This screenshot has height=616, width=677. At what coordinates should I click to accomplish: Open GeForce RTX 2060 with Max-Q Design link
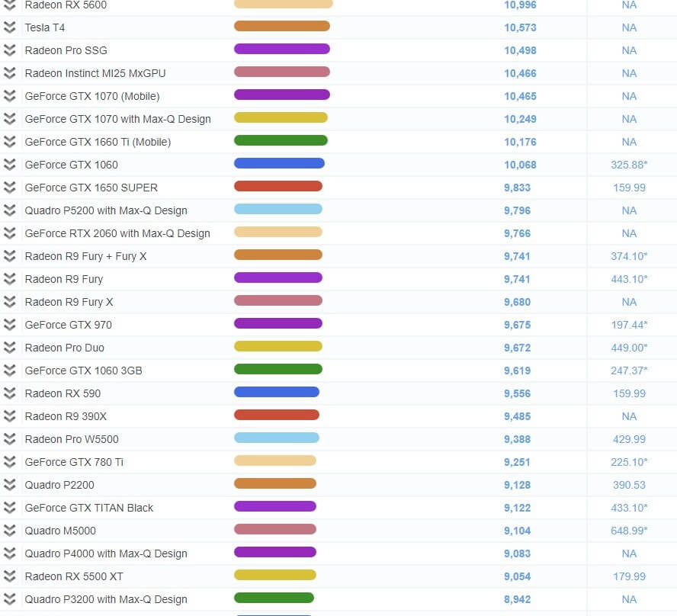coord(117,233)
